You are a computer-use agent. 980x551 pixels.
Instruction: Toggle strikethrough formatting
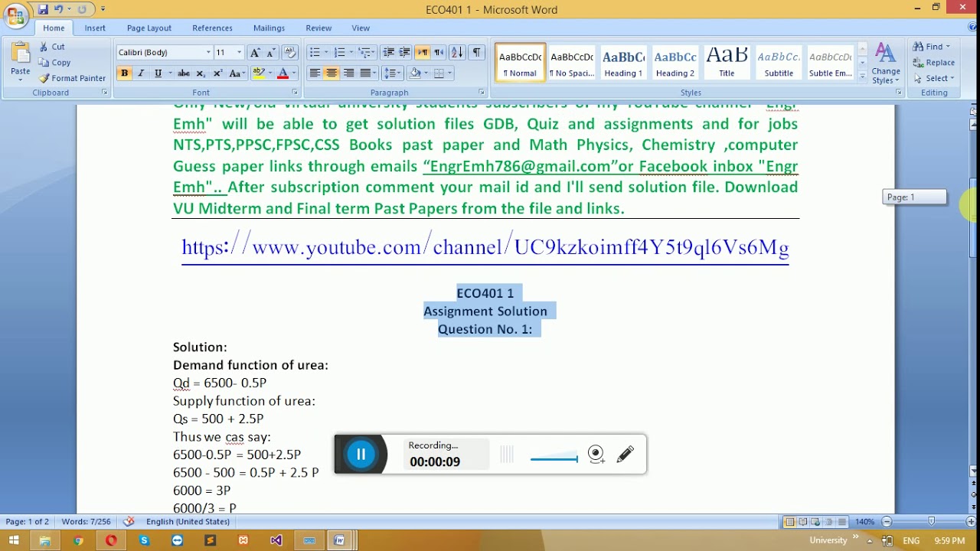pos(184,73)
